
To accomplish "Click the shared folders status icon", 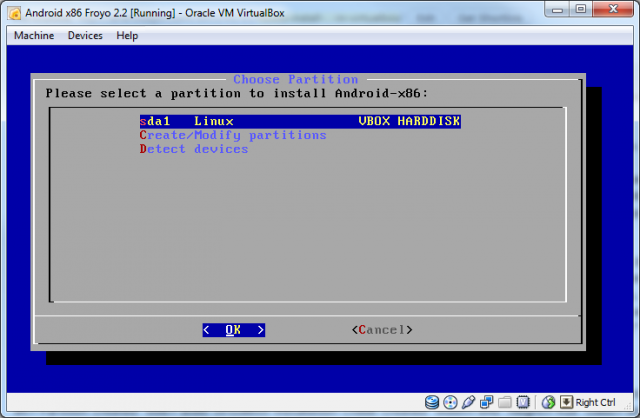I will [x=505, y=402].
